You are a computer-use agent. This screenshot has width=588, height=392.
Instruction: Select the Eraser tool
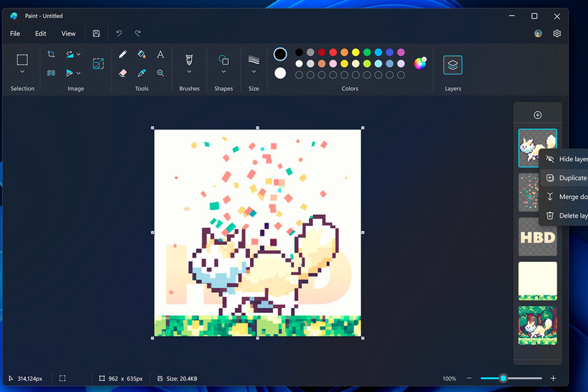pyautogui.click(x=122, y=73)
